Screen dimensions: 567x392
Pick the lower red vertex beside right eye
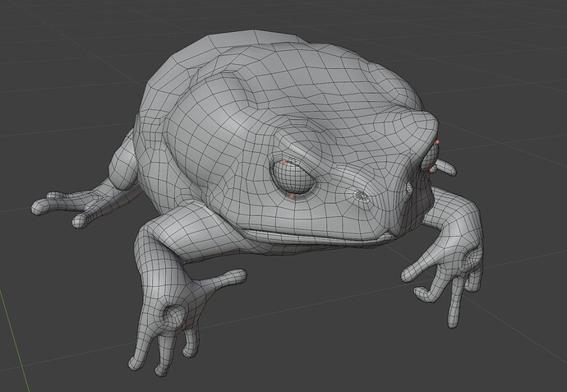pyautogui.click(x=431, y=169)
